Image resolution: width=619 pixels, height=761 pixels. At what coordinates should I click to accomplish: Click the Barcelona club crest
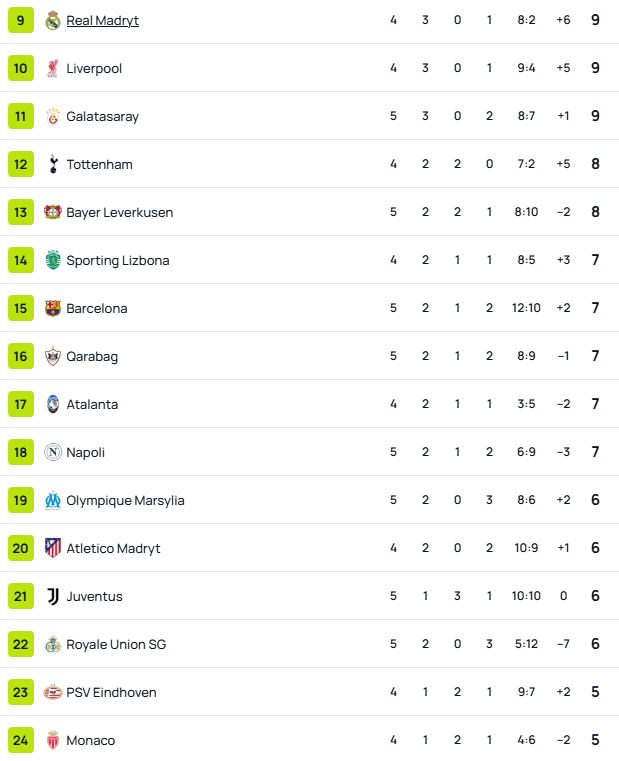[53, 308]
